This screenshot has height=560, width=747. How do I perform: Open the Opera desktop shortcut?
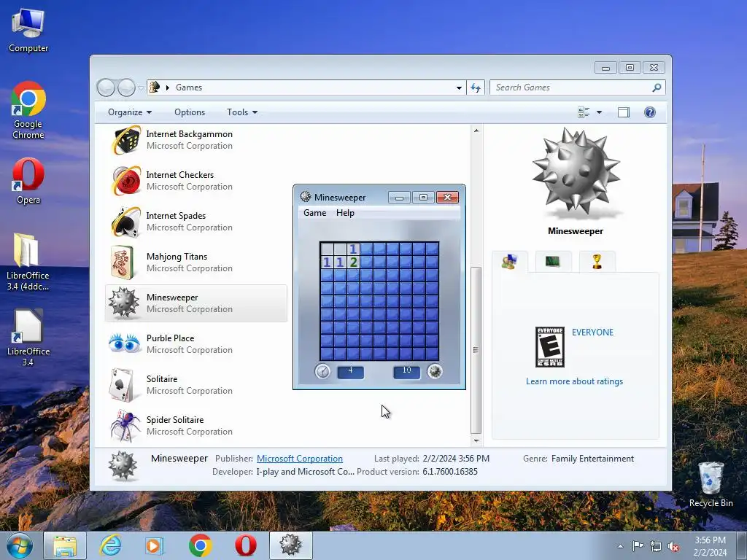pyautogui.click(x=28, y=181)
